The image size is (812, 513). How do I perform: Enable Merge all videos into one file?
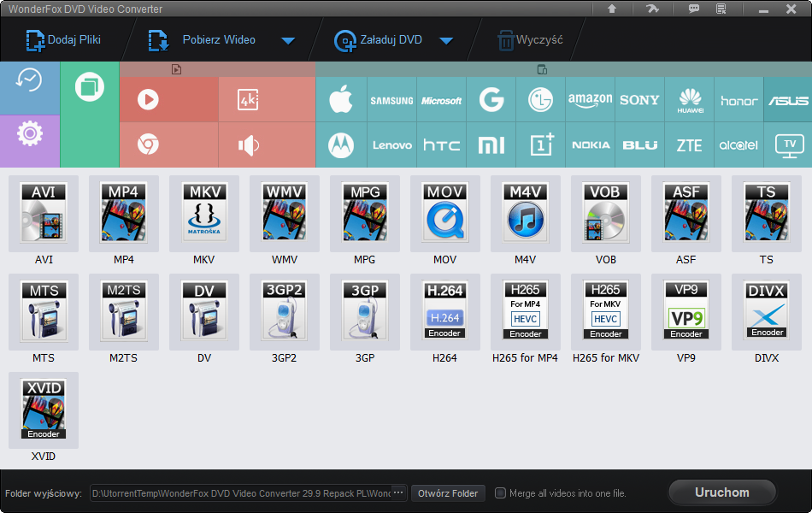pyautogui.click(x=500, y=492)
